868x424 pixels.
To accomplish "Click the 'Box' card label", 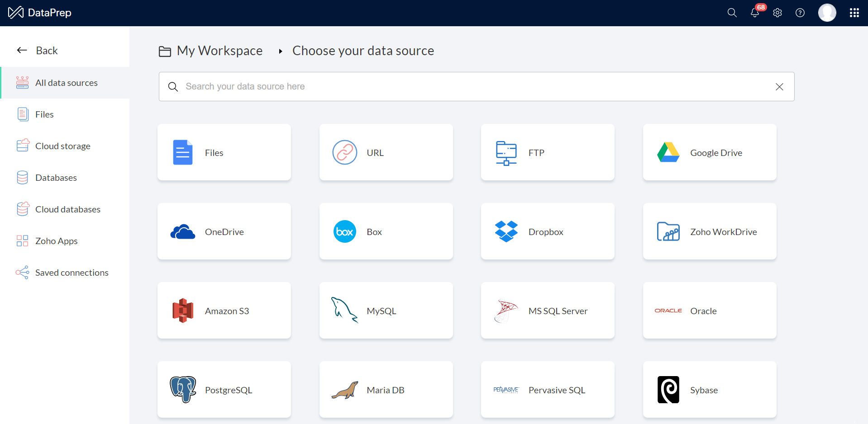I will (x=374, y=232).
